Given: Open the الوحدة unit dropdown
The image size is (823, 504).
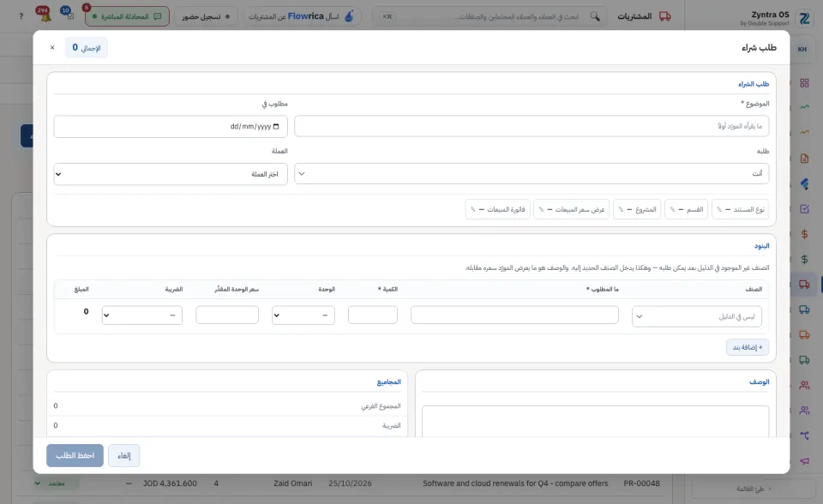Looking at the screenshot, I should 303,315.
